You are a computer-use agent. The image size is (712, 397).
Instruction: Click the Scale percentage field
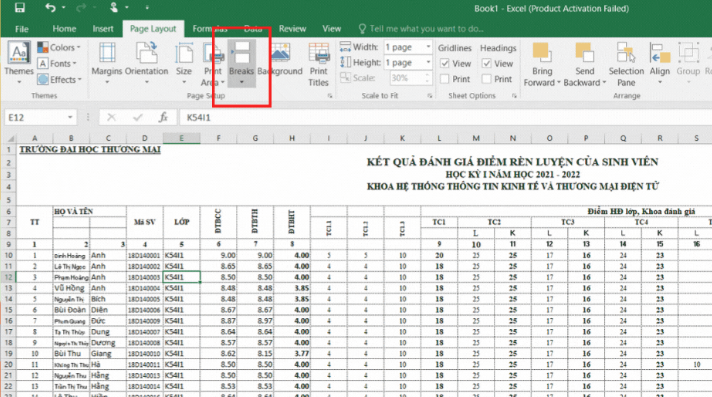point(407,78)
